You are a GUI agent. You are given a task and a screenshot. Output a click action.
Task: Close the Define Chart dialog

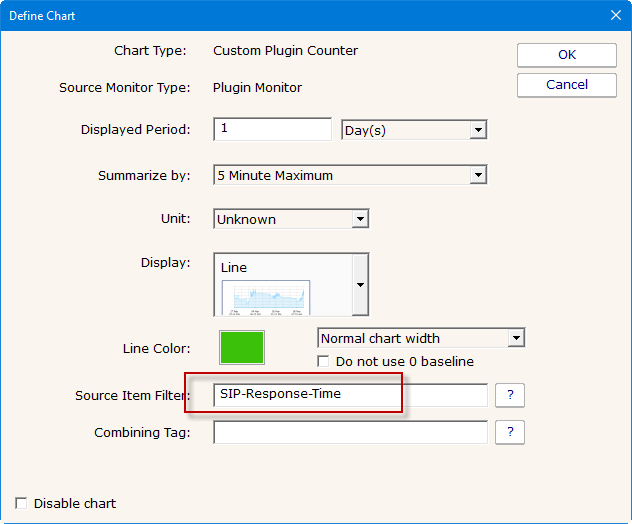[x=615, y=15]
